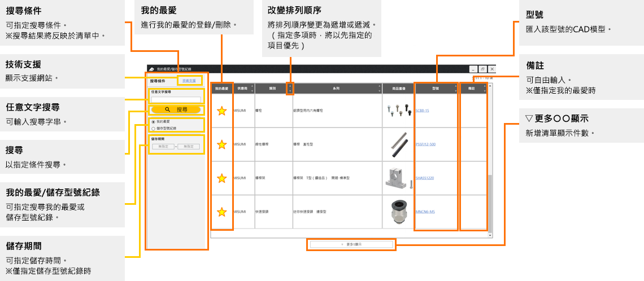Open part number link SHASS1220

tap(425, 178)
